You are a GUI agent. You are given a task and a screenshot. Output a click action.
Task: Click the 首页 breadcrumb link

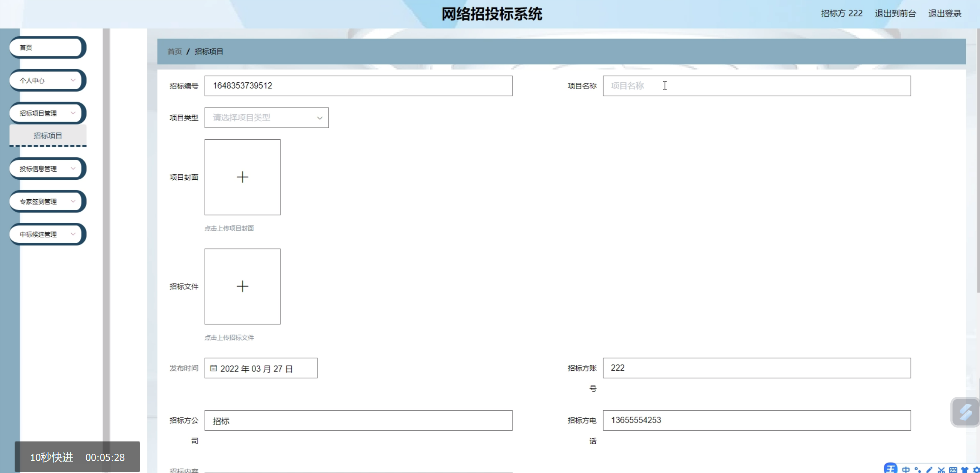tap(174, 52)
